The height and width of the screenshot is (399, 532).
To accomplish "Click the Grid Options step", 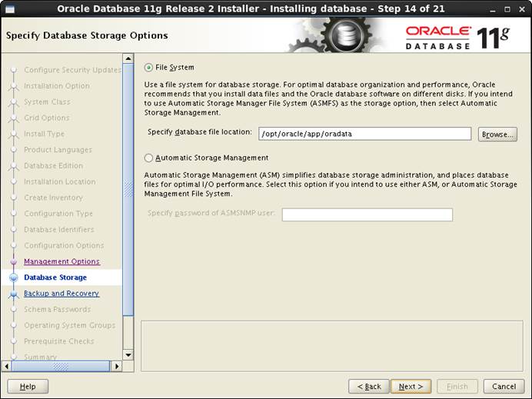I will [46, 118].
